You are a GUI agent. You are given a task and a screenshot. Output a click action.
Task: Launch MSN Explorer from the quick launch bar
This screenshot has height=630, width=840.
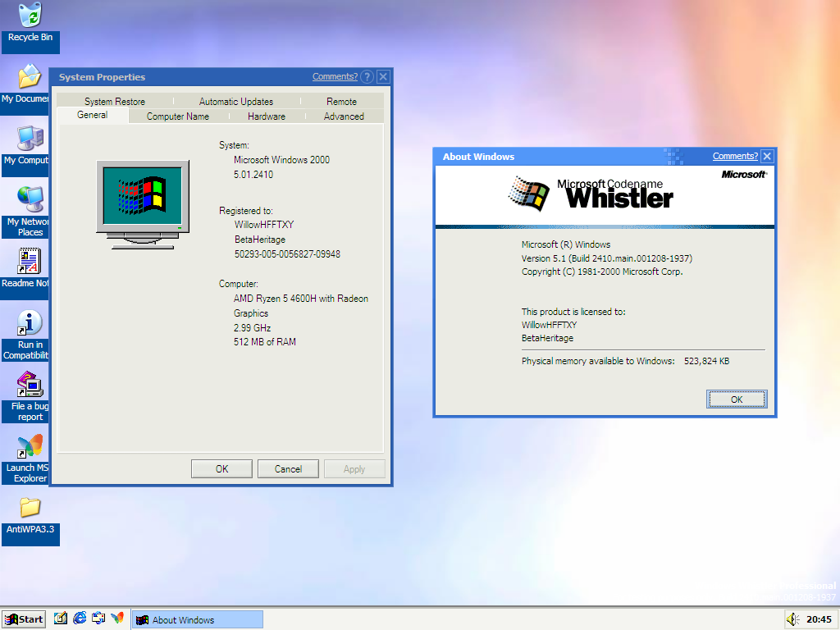point(117,619)
